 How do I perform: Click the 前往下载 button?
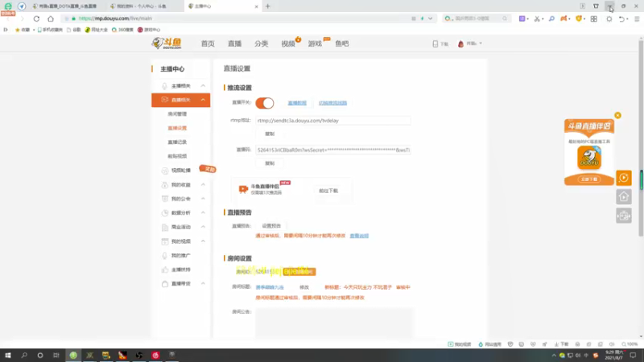[328, 191]
